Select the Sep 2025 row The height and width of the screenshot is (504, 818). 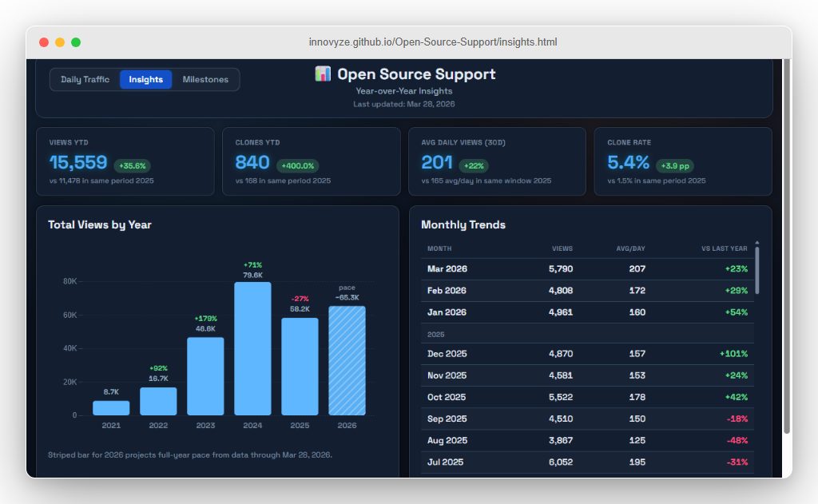[x=587, y=419]
